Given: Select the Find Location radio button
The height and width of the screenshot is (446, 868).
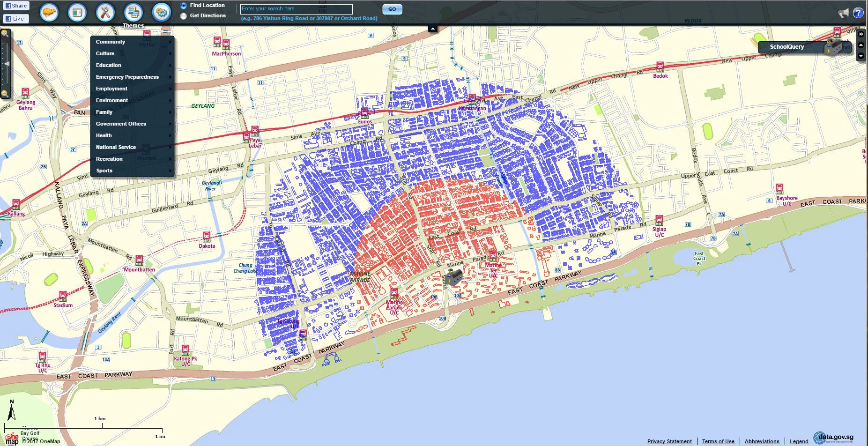Looking at the screenshot, I should click(x=183, y=6).
